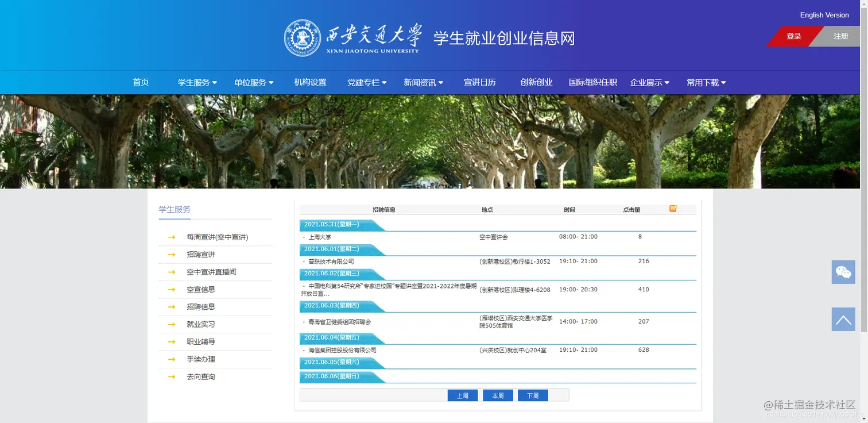The image size is (868, 423).
Task: Select the 首页 menu item
Action: pyautogui.click(x=141, y=82)
